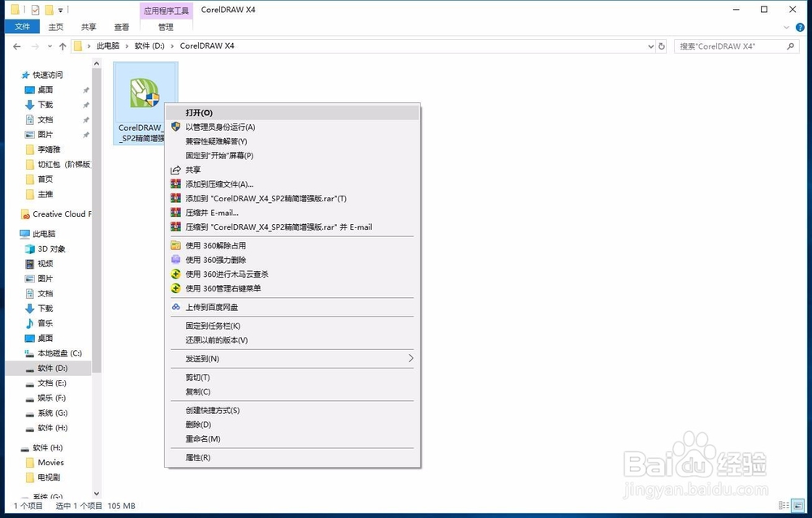Select 压缩到 rar 并 E-mail entry
The image size is (812, 518).
(x=292, y=227)
